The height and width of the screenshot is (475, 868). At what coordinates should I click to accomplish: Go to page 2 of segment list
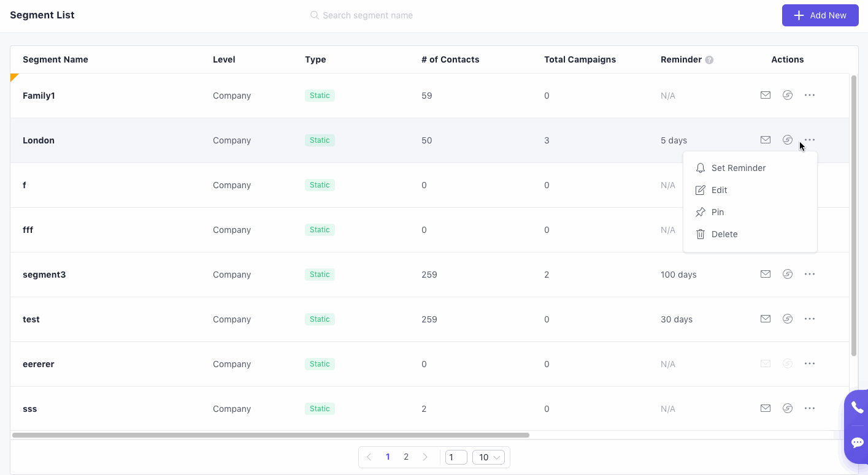coord(406,457)
